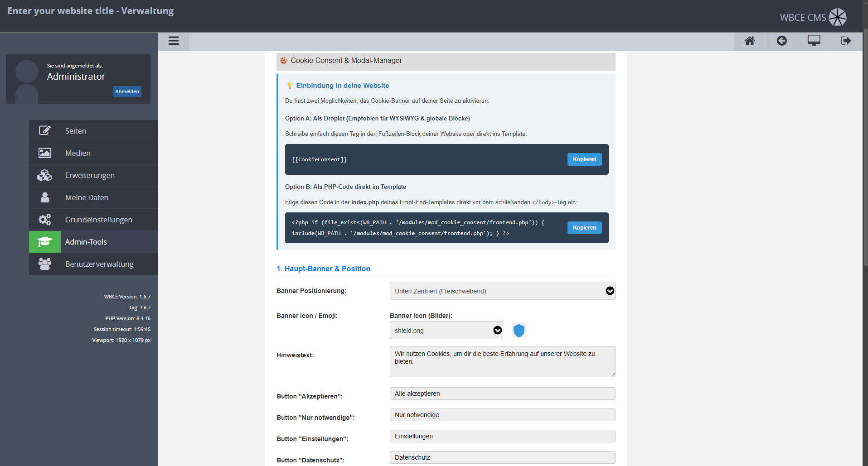The width and height of the screenshot is (868, 466).
Task: Click the cookie icon in module header
Action: click(284, 61)
